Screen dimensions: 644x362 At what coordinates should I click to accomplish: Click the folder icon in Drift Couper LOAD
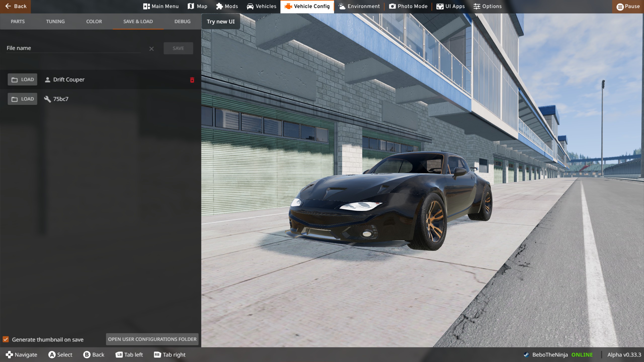click(15, 80)
